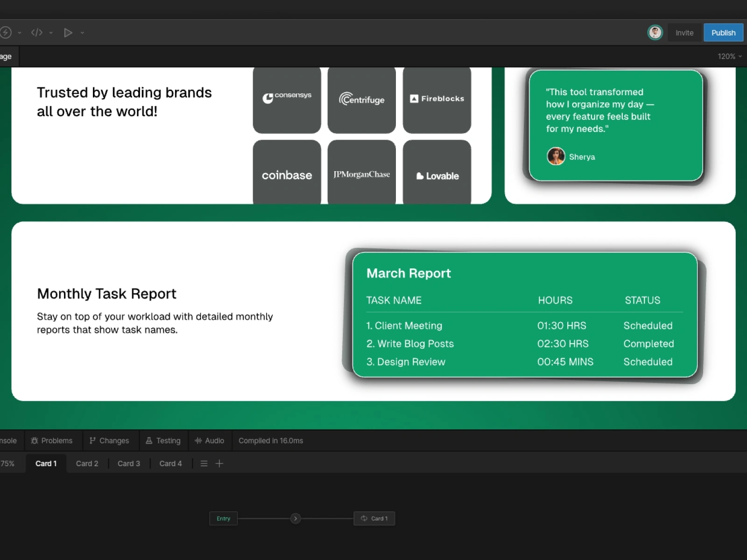Select the 'Monthly Task Report' heading
The image size is (747, 560).
point(107,294)
